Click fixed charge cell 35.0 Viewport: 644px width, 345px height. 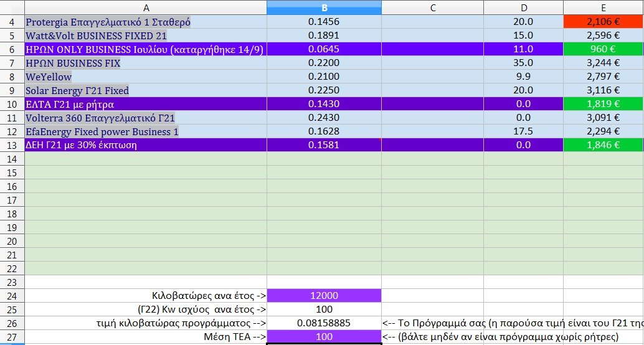click(x=523, y=63)
